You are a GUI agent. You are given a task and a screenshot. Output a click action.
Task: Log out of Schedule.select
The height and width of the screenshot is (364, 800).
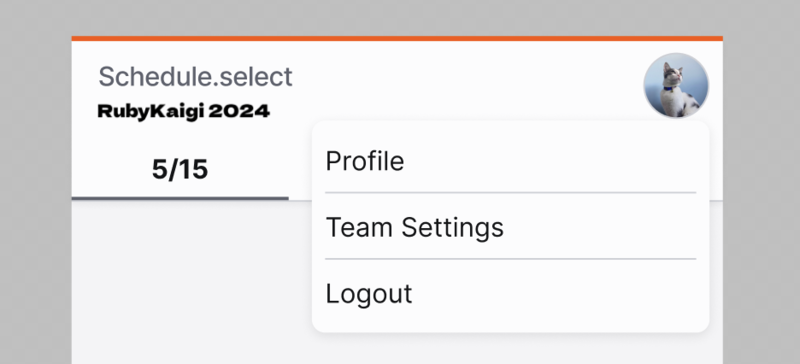click(510, 294)
